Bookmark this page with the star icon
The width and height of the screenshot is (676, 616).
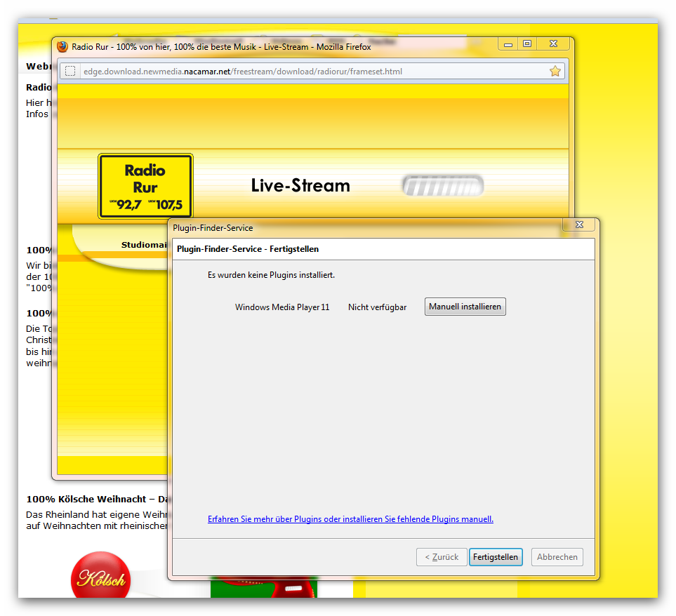click(555, 71)
